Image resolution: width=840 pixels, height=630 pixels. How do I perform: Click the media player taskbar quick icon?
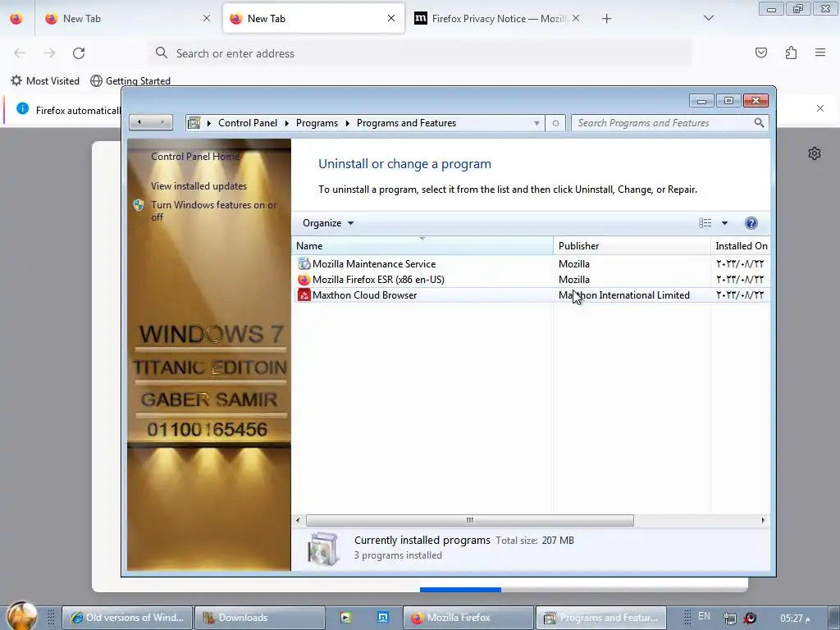point(345,618)
